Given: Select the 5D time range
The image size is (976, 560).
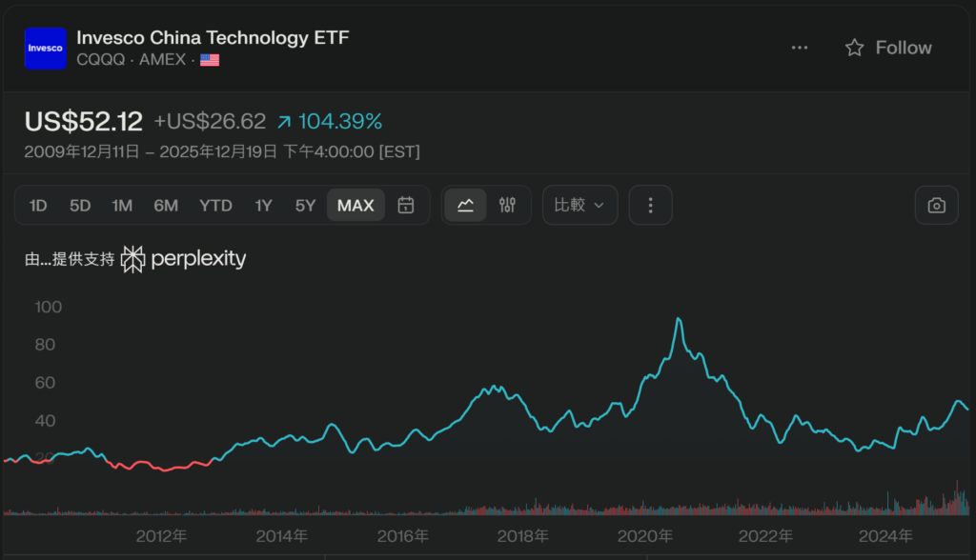Looking at the screenshot, I should point(80,205).
